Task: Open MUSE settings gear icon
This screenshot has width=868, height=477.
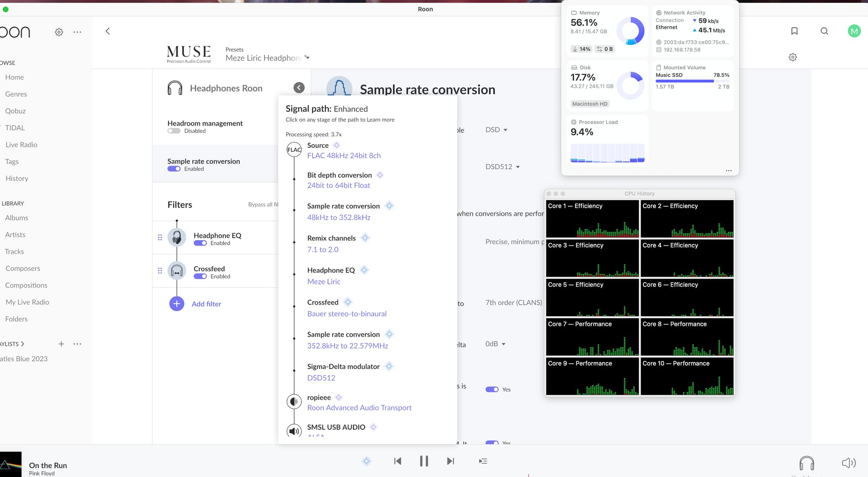Action: coord(793,57)
